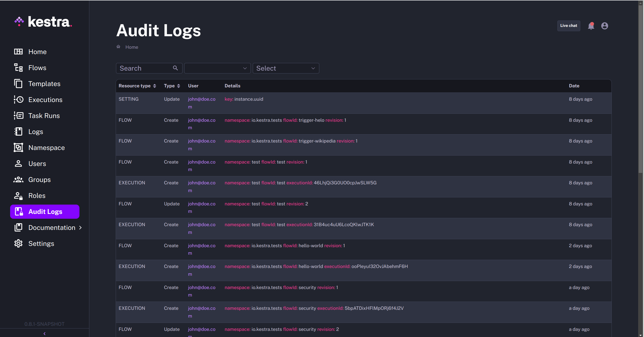Open the user profile icon
Viewport: 644px width, 337px height.
click(x=605, y=26)
